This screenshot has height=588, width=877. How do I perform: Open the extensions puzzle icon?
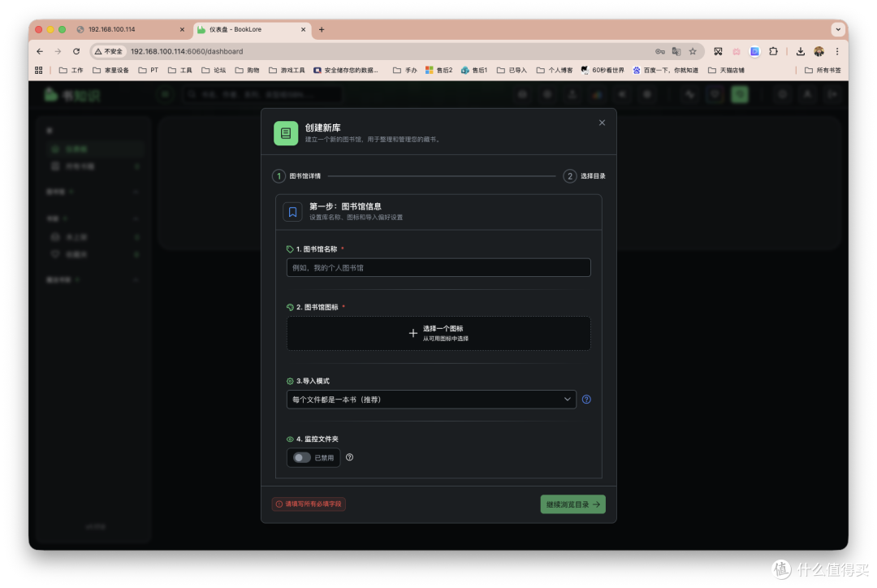[x=773, y=51]
